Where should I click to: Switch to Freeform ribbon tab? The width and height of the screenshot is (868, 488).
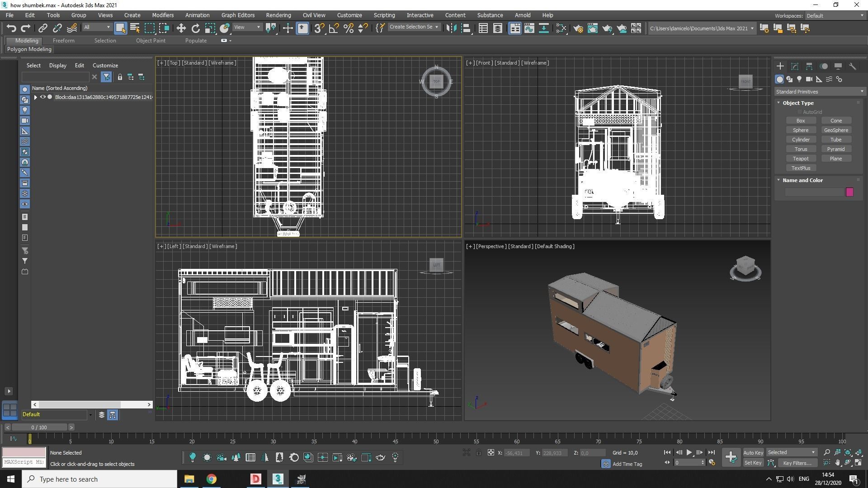point(63,41)
